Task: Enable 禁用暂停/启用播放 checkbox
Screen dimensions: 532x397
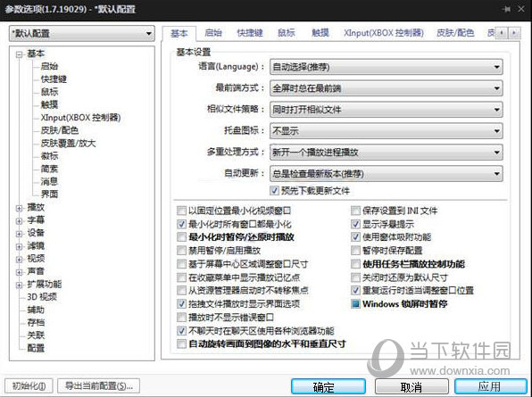Action: coord(181,251)
